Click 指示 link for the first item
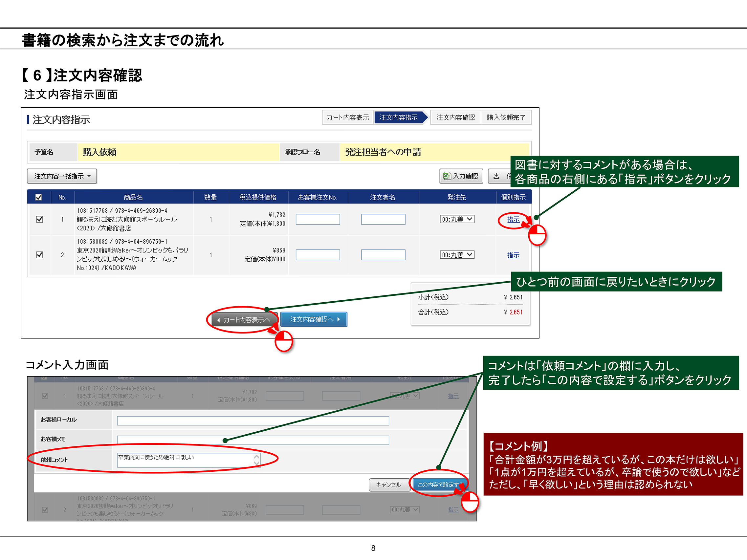The width and height of the screenshot is (747, 560). coord(513,219)
